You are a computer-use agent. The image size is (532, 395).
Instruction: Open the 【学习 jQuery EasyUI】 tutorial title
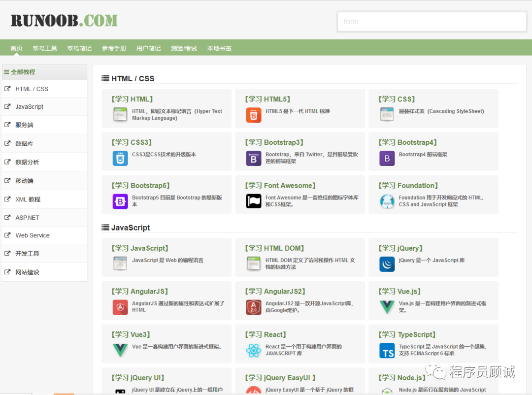pyautogui.click(x=280, y=378)
